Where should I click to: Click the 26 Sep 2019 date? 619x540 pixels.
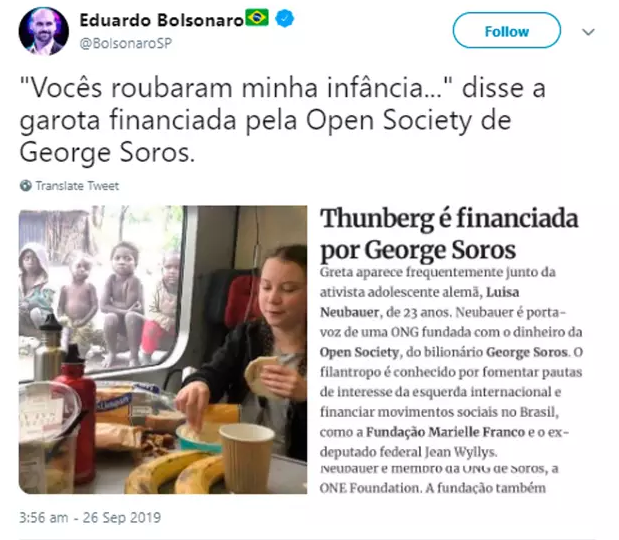(x=122, y=518)
